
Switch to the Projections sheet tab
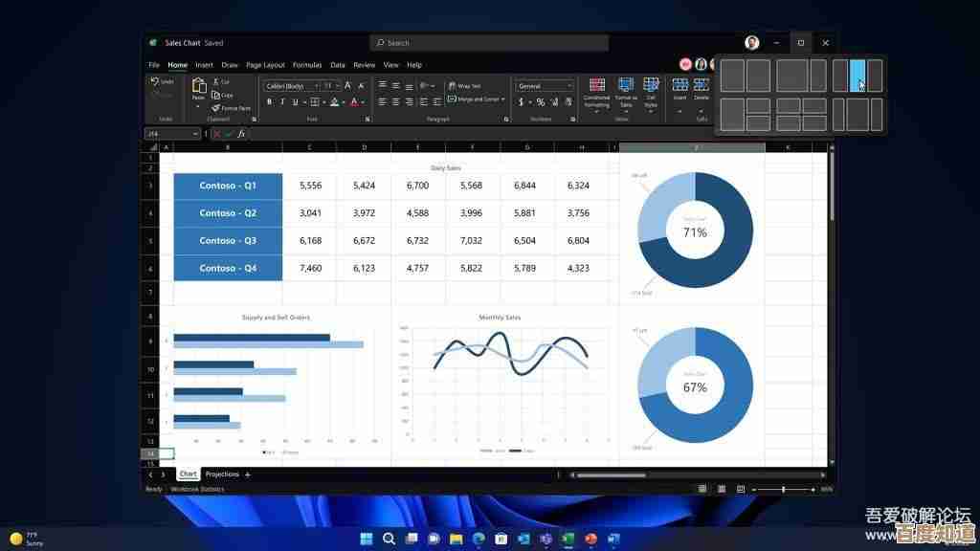[x=222, y=474]
